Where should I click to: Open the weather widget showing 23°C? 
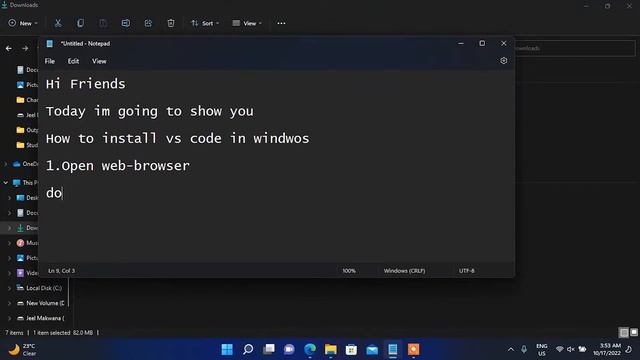(x=22, y=350)
